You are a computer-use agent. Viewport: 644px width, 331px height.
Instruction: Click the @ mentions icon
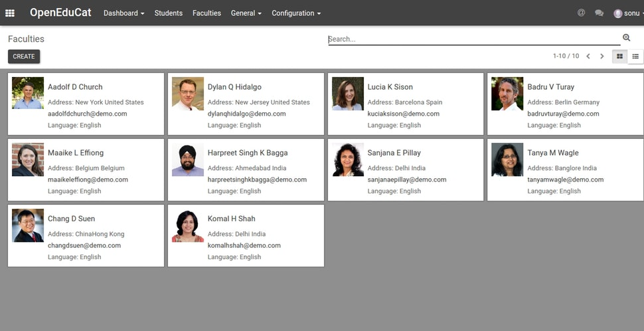click(x=581, y=13)
